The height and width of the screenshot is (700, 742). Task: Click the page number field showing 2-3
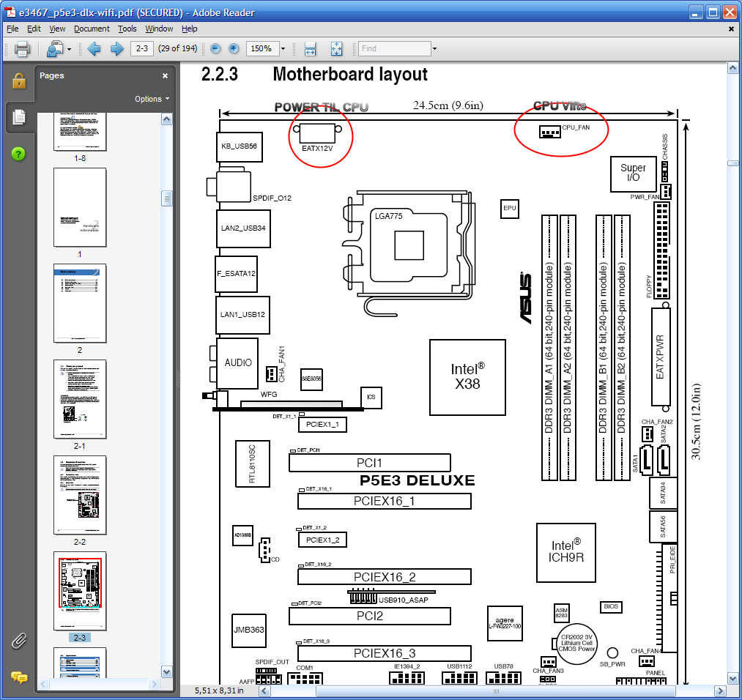click(x=142, y=48)
